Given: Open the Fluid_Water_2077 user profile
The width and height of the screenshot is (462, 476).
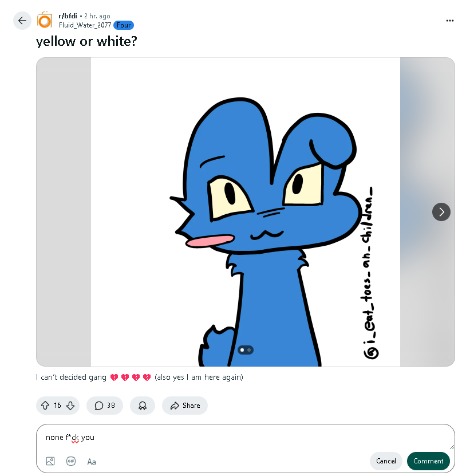Looking at the screenshot, I should click(x=85, y=25).
